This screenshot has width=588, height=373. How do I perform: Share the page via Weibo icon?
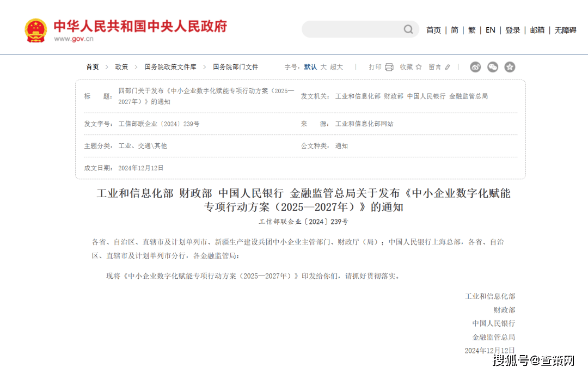pyautogui.click(x=475, y=67)
